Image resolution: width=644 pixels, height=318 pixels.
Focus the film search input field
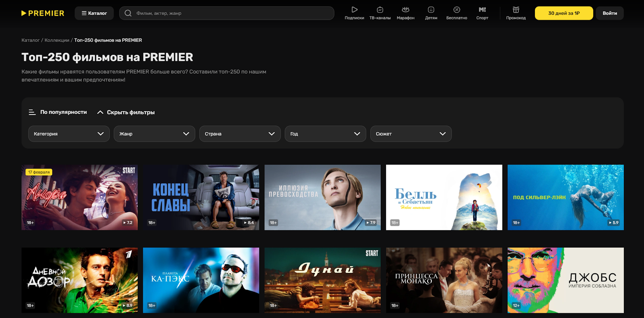click(x=227, y=13)
